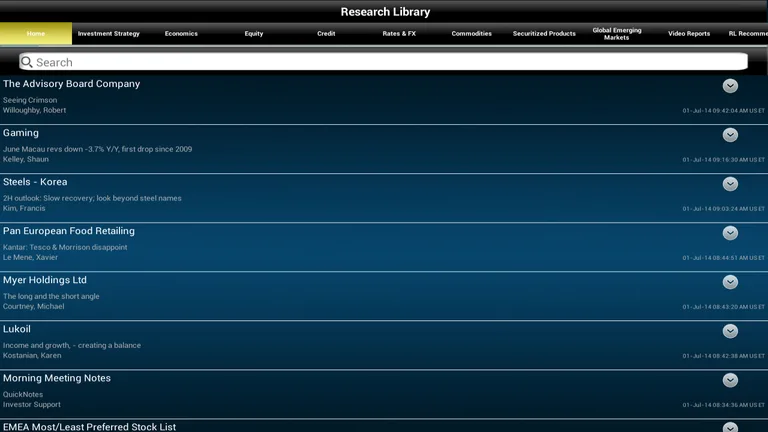Screen dimensions: 768x432
Task: Select the Global Emerging Markets tab
Action: tap(617, 33)
